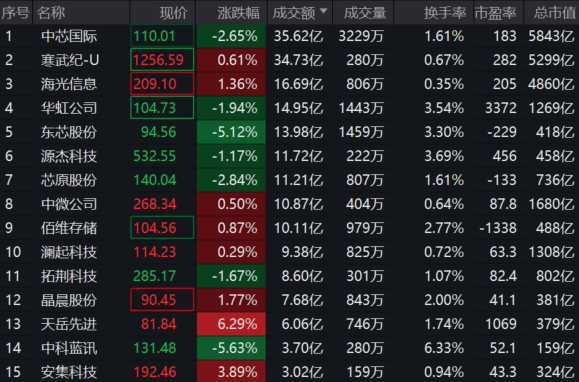
Task: Click the 110.01 price cell
Action: pos(162,36)
